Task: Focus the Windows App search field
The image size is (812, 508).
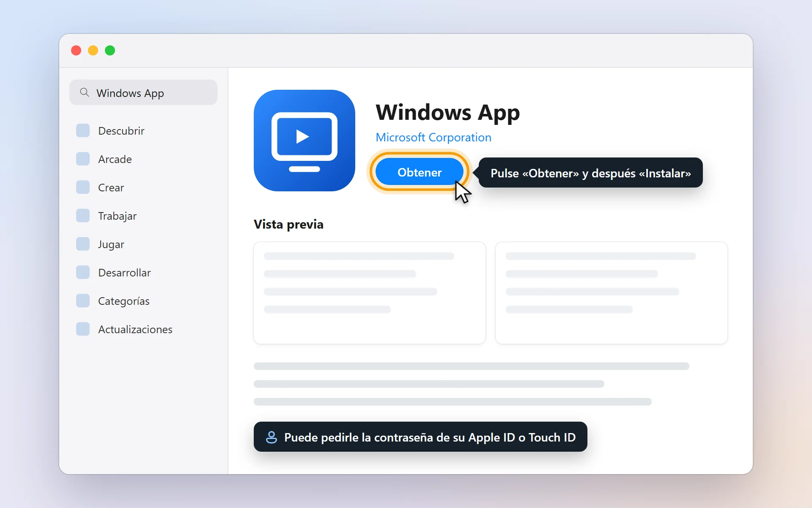Action: click(x=143, y=92)
